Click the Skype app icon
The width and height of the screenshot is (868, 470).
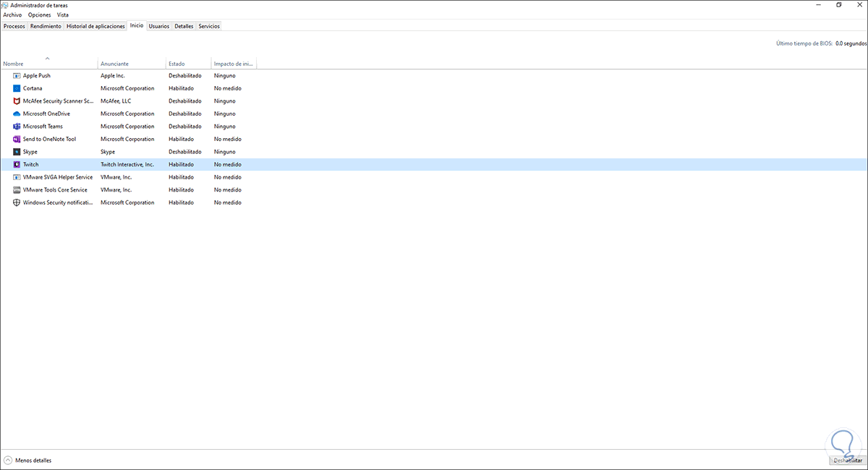pyautogui.click(x=17, y=152)
